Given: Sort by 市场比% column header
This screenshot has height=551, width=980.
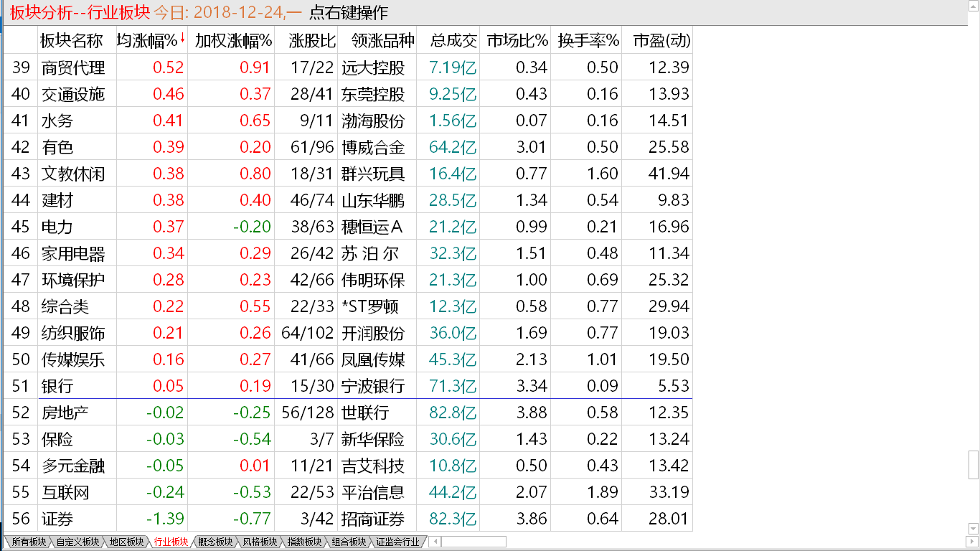Looking at the screenshot, I should [517, 40].
